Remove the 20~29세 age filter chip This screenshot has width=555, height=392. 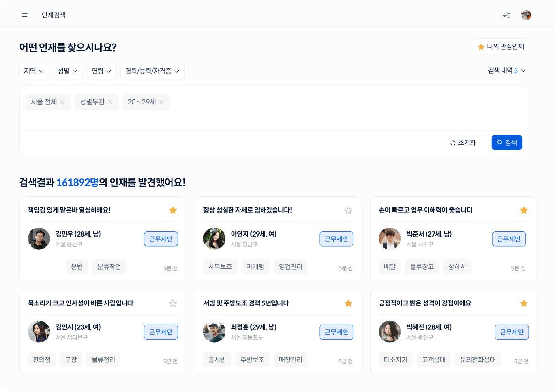161,102
